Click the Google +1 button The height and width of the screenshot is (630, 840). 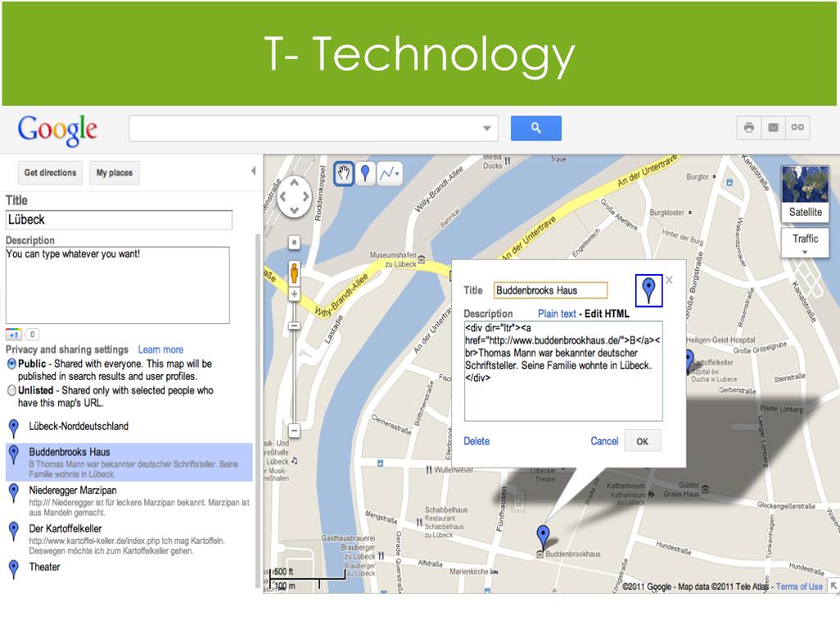pos(14,335)
